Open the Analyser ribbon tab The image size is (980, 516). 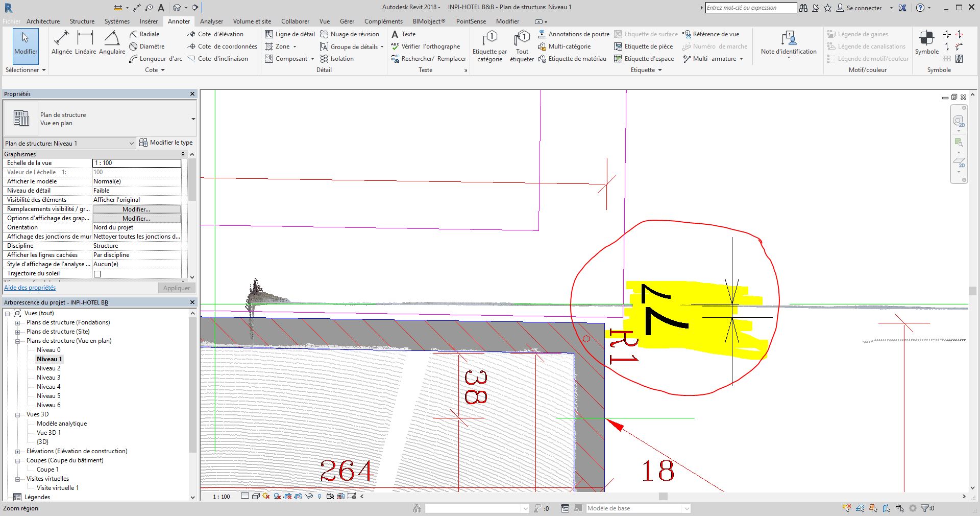tap(211, 21)
